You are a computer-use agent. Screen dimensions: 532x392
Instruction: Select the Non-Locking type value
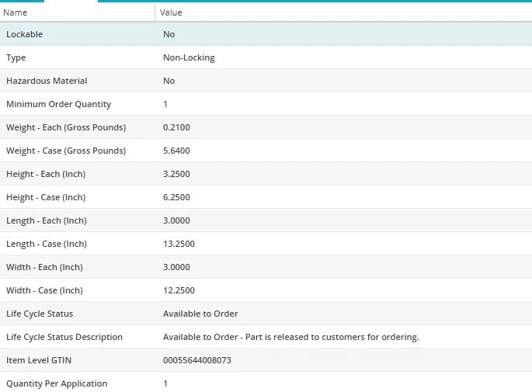189,57
